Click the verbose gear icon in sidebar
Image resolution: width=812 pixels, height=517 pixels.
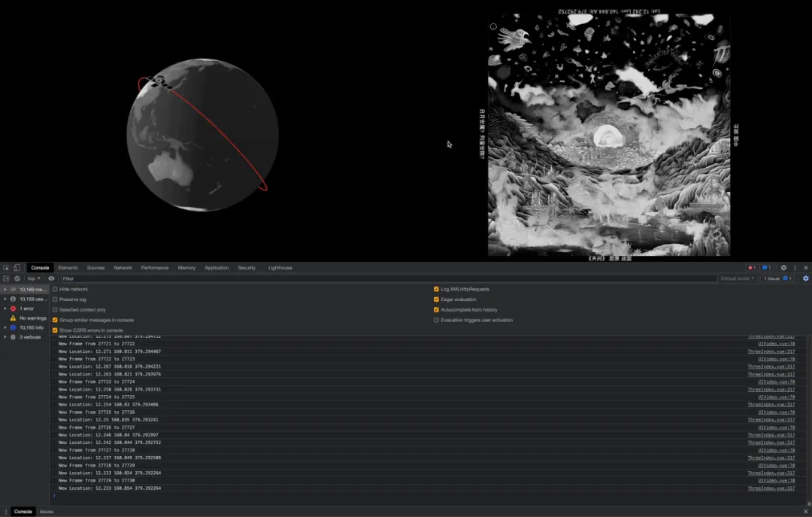[x=13, y=337]
